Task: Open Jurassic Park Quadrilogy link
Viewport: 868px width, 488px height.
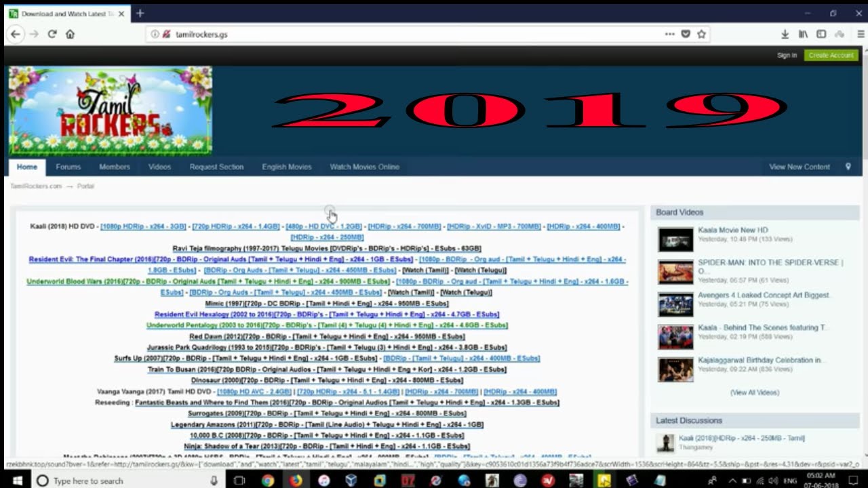Action: pyautogui.click(x=327, y=348)
